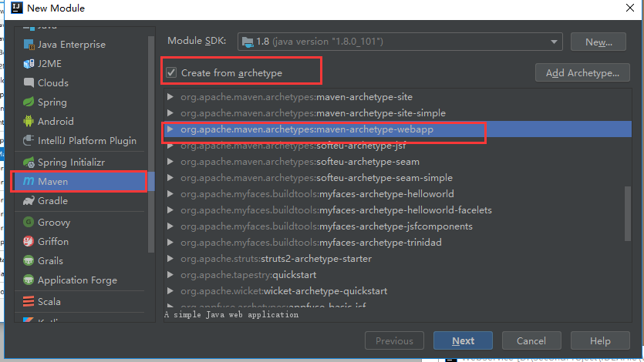The height and width of the screenshot is (362, 644).
Task: Expand softeu-archetype-seam-simple node arrow
Action: click(x=170, y=177)
